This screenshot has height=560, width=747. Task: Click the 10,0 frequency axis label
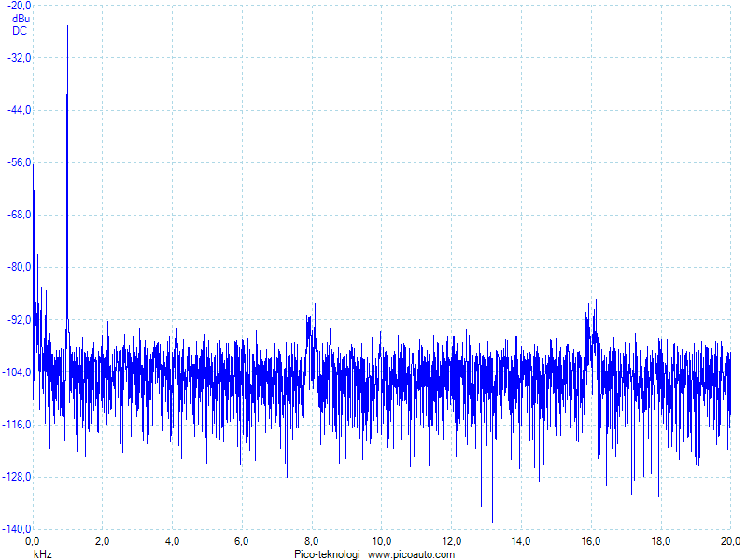coord(381,541)
